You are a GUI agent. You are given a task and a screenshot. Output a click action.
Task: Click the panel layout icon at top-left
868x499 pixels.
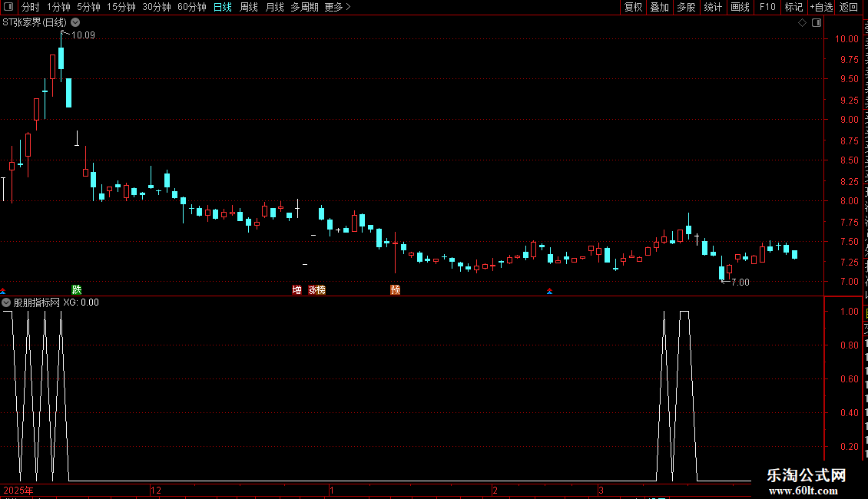point(8,7)
